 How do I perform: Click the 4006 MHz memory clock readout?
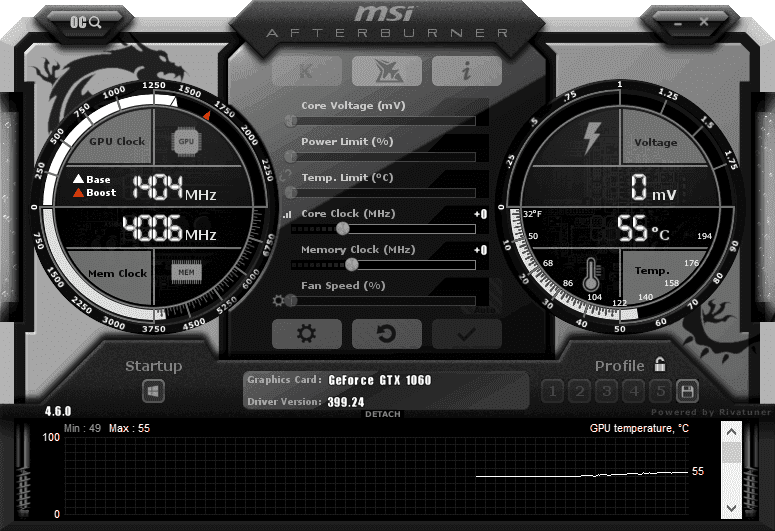[170, 228]
